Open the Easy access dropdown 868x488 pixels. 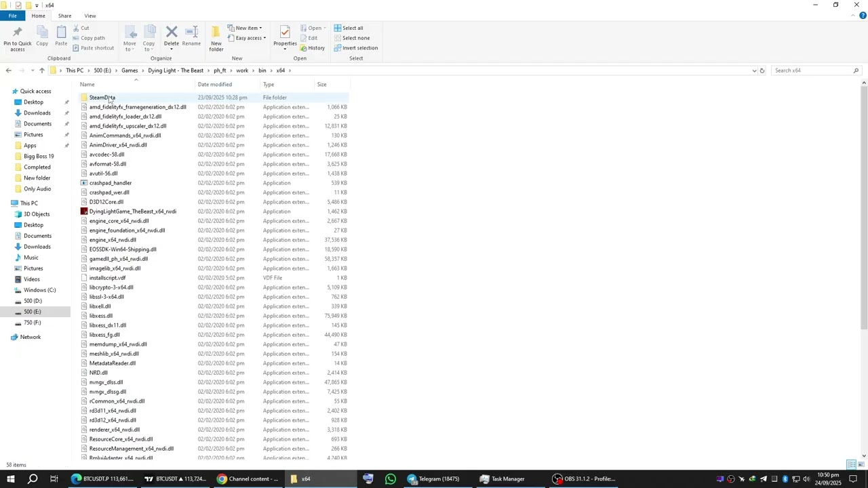coord(247,38)
